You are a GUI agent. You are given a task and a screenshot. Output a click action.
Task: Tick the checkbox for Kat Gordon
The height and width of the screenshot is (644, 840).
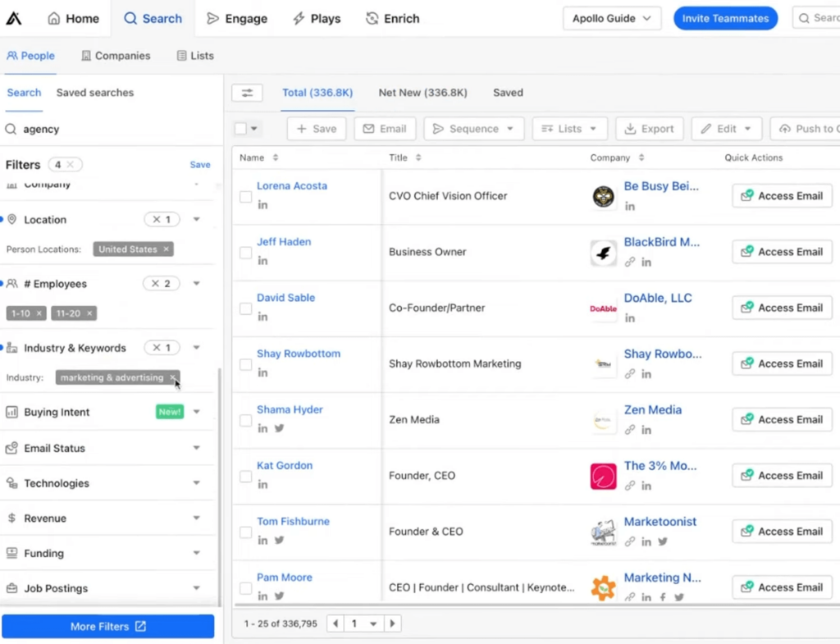(x=245, y=476)
